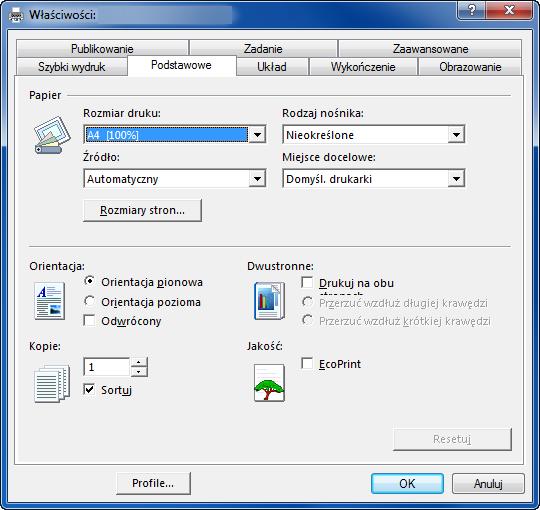Click the Profile... button
This screenshot has height=510, width=540.
(x=153, y=483)
